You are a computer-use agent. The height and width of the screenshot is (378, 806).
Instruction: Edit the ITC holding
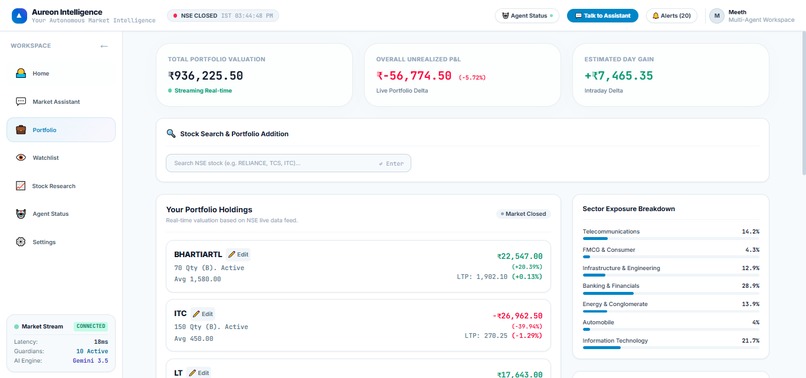(203, 314)
